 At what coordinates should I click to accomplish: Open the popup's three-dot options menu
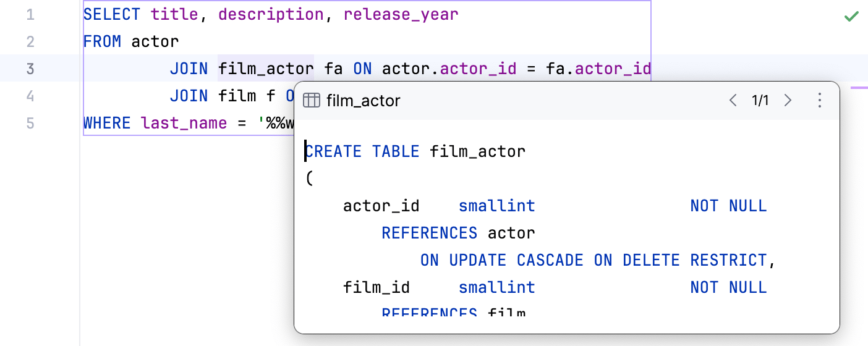point(819,100)
